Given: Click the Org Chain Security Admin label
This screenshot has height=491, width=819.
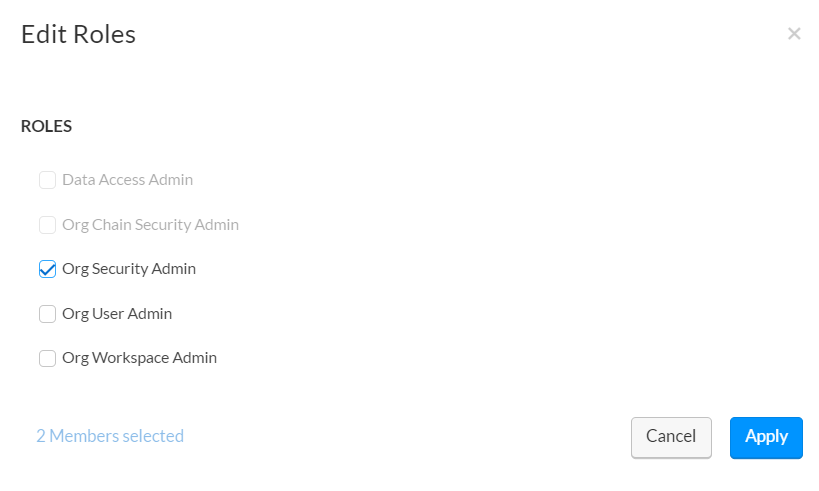Looking at the screenshot, I should pyautogui.click(x=150, y=225).
